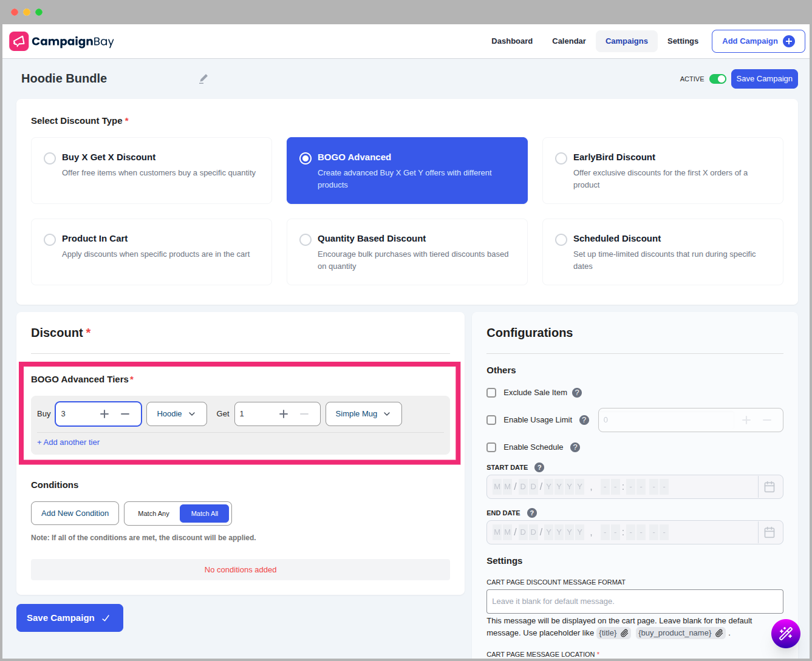Click the Add another tier link
The image size is (812, 661).
69,442
